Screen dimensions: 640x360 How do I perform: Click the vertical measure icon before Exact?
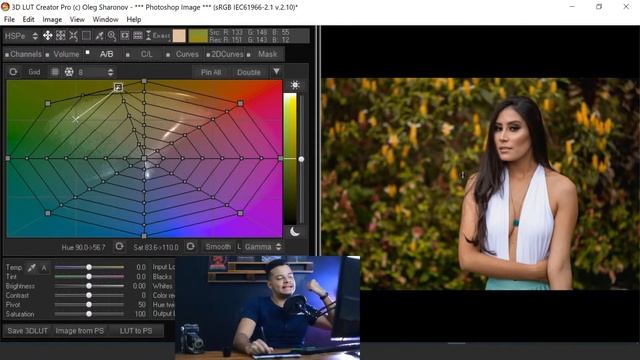[148, 36]
